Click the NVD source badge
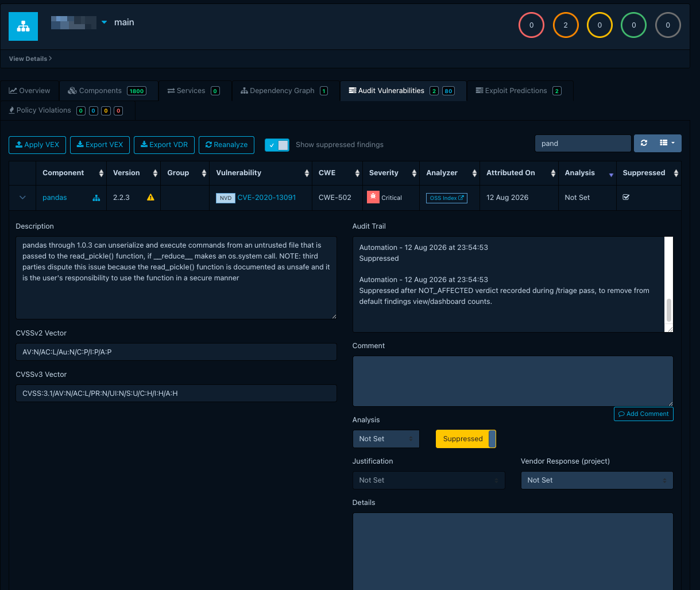This screenshot has height=590, width=700. tap(226, 198)
